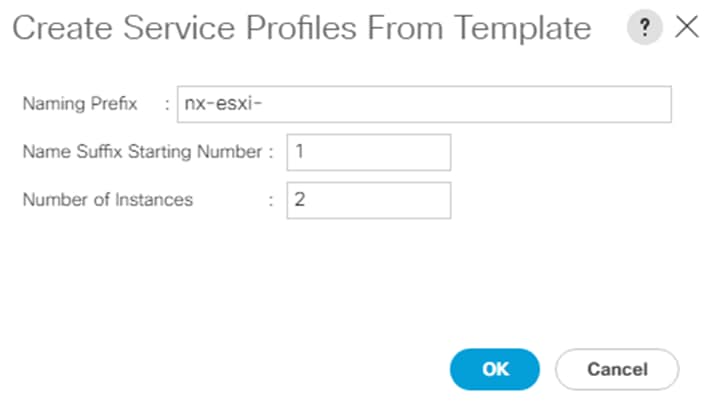Click the value 1 in suffix field
This screenshot has height=416, width=714.
tap(299, 152)
